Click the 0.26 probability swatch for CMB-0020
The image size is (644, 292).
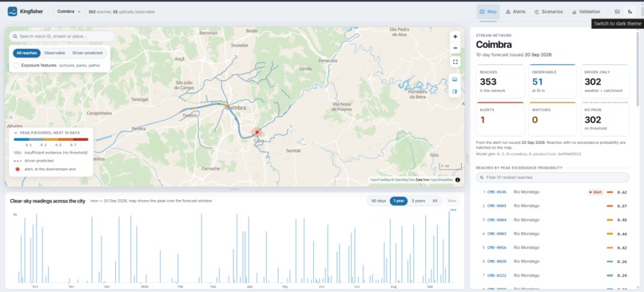tap(610, 262)
